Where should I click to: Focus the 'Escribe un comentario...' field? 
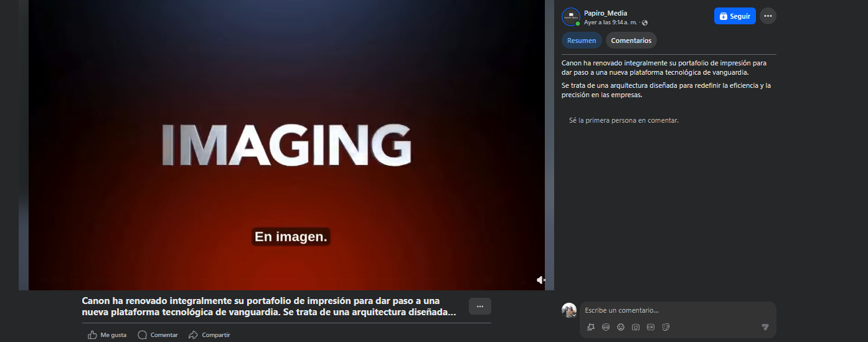click(x=677, y=310)
